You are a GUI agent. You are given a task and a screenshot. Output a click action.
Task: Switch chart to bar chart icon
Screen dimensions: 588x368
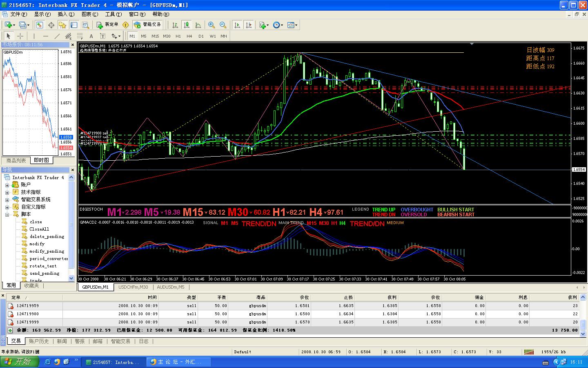pos(175,25)
